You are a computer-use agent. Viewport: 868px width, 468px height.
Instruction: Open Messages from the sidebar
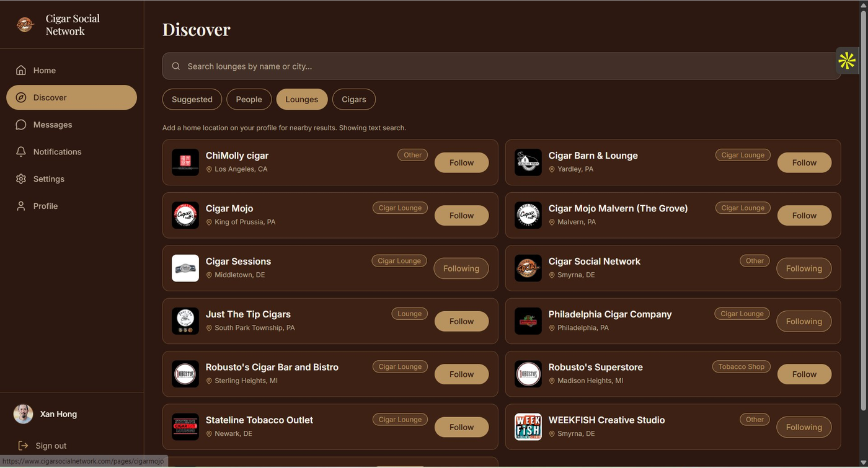[71, 125]
